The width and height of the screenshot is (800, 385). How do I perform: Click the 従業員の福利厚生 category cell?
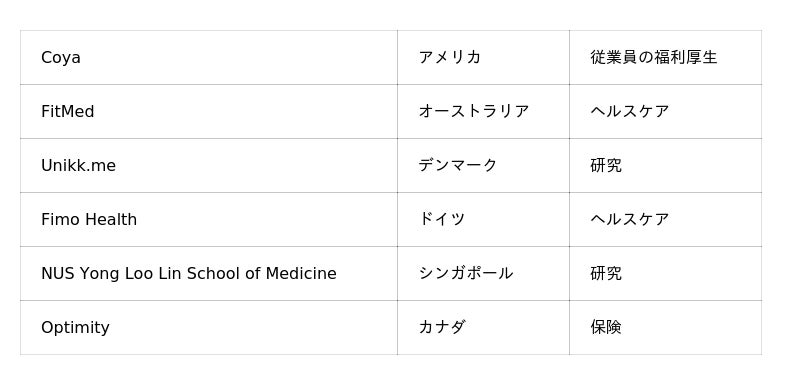[665, 58]
